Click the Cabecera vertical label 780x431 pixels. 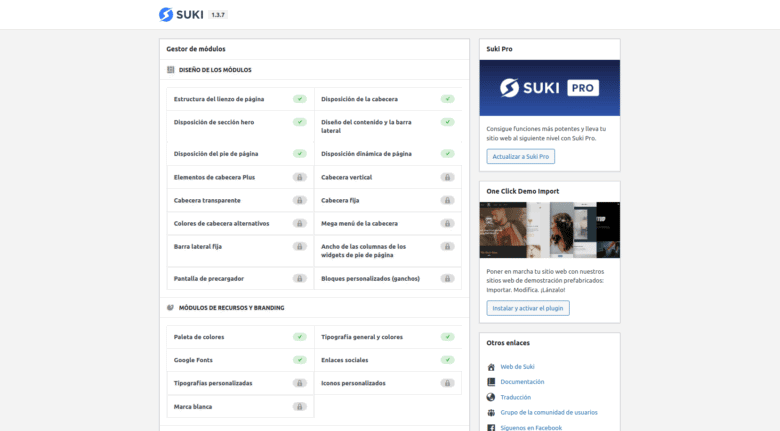[347, 177]
